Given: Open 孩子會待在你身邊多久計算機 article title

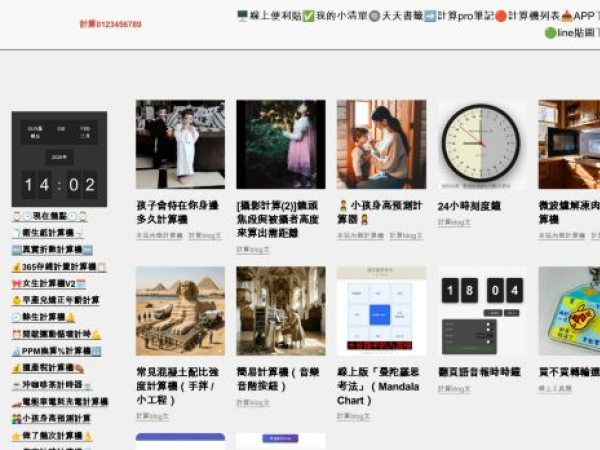Looking at the screenshot, I should (178, 213).
